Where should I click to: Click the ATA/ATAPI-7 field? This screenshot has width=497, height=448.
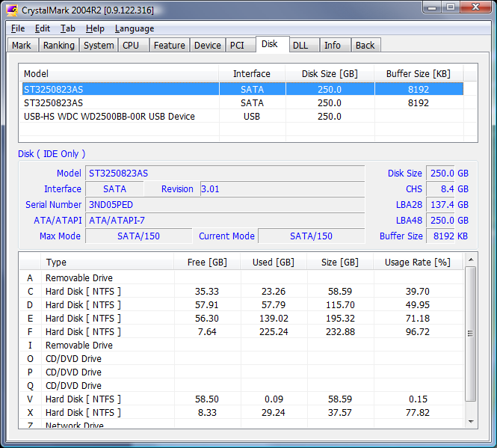(x=225, y=220)
